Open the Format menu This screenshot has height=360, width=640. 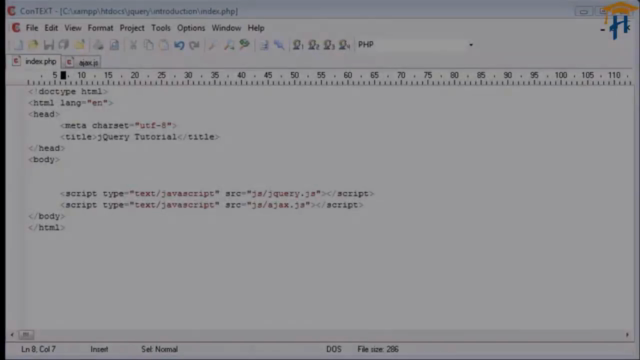pos(100,28)
